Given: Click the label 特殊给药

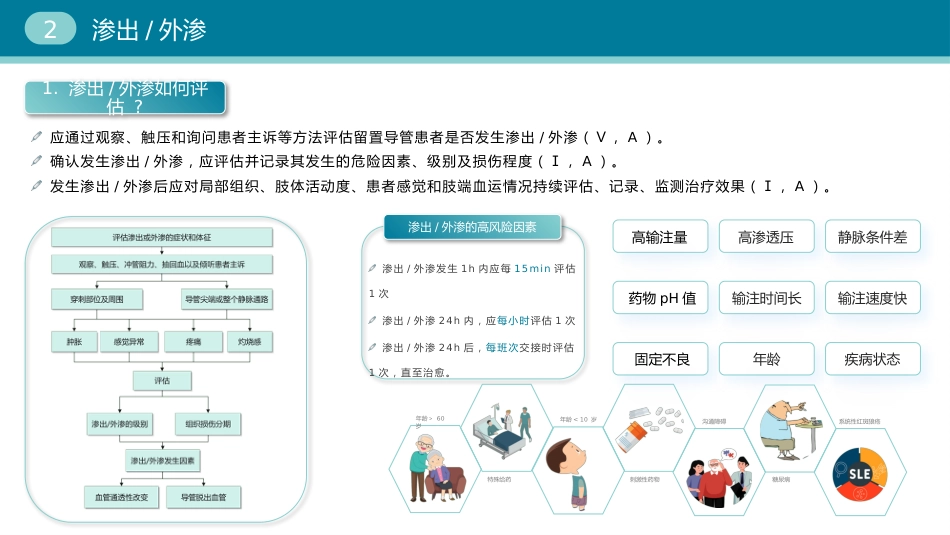Looking at the screenshot, I should click(x=499, y=479).
